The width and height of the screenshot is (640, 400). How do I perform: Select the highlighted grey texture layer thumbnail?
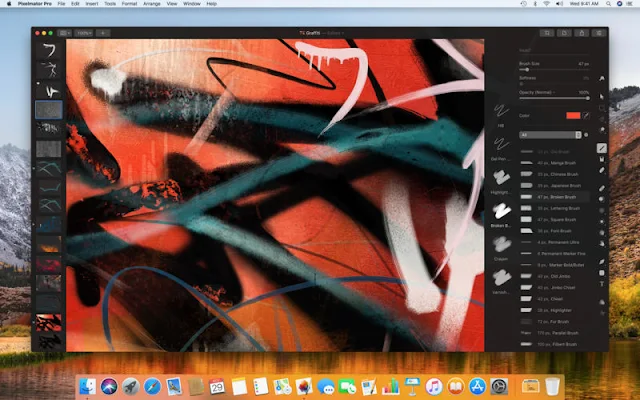click(x=49, y=110)
